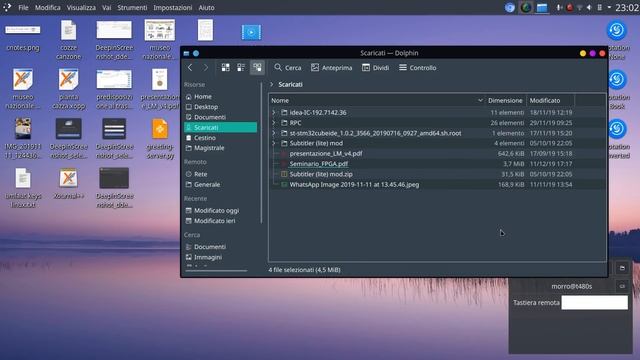The height and width of the screenshot is (360, 640).
Task: Open pianta cazza.xopp desktop file
Action: (69, 89)
